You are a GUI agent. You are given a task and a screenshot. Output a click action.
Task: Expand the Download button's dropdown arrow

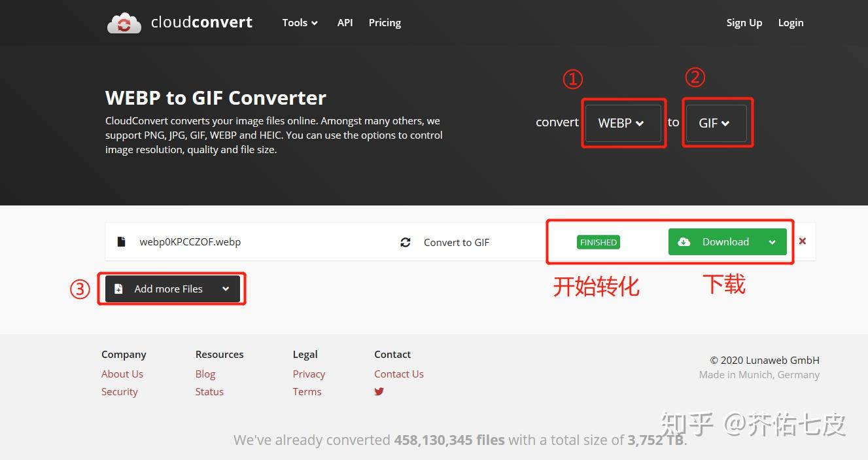click(772, 241)
